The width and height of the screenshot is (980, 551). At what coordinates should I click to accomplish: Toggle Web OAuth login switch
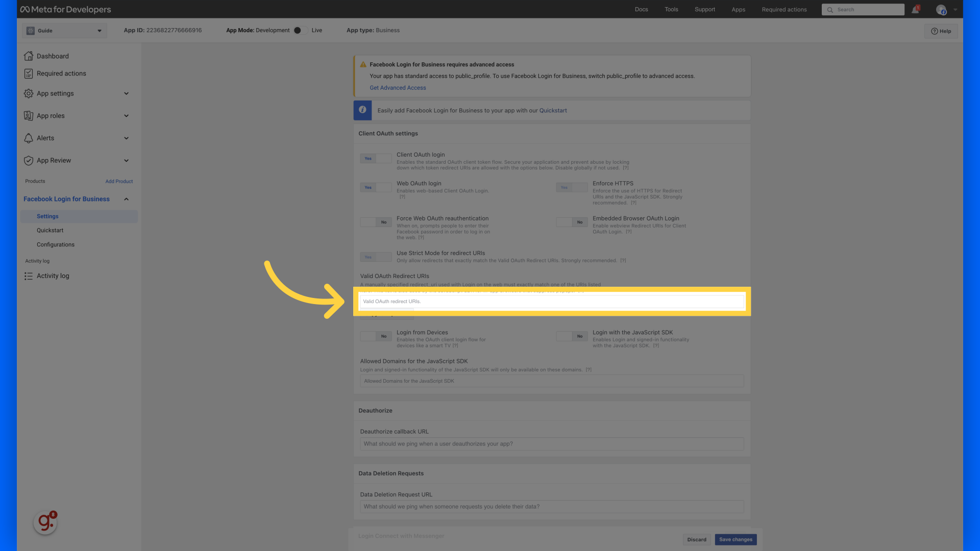click(x=376, y=188)
